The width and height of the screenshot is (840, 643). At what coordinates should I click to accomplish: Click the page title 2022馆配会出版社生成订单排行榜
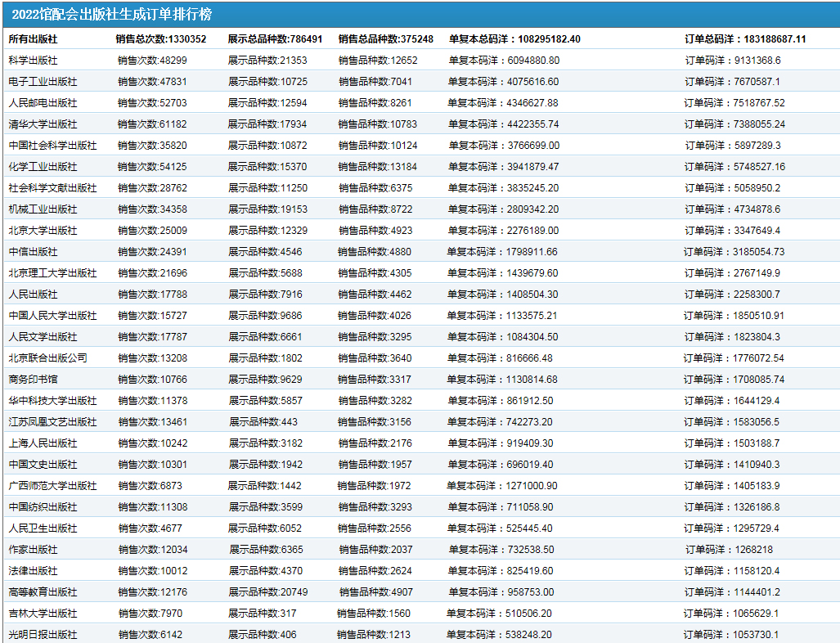tap(112, 15)
